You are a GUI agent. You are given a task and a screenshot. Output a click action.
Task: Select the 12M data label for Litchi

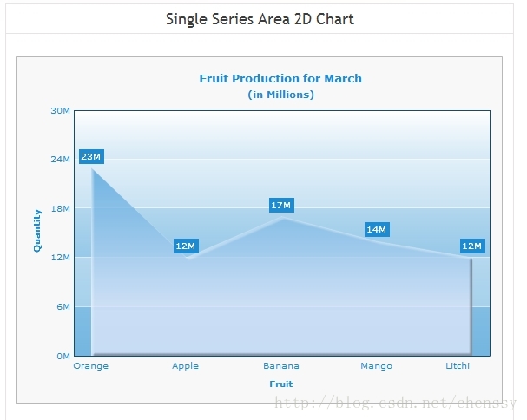[x=472, y=246]
